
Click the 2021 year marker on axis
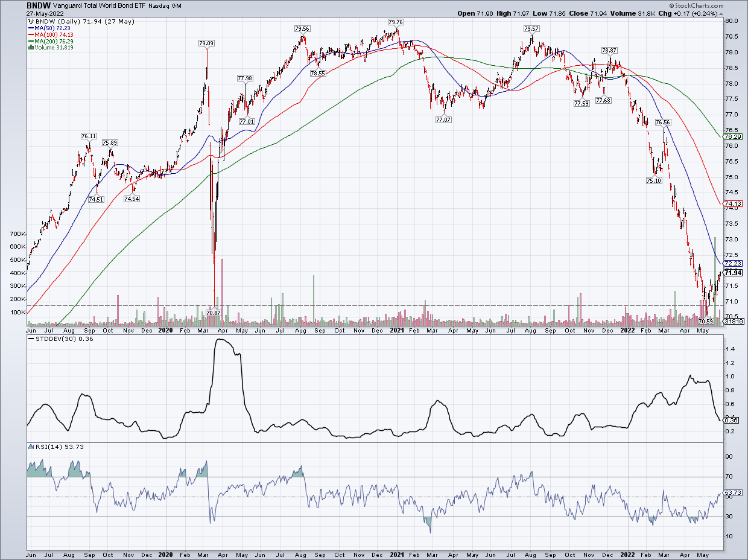point(397,330)
